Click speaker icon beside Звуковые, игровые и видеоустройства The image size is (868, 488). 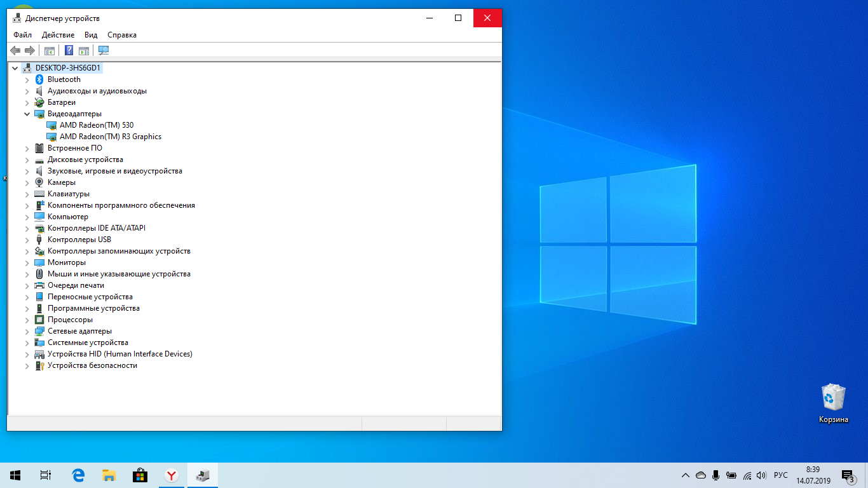pos(39,171)
